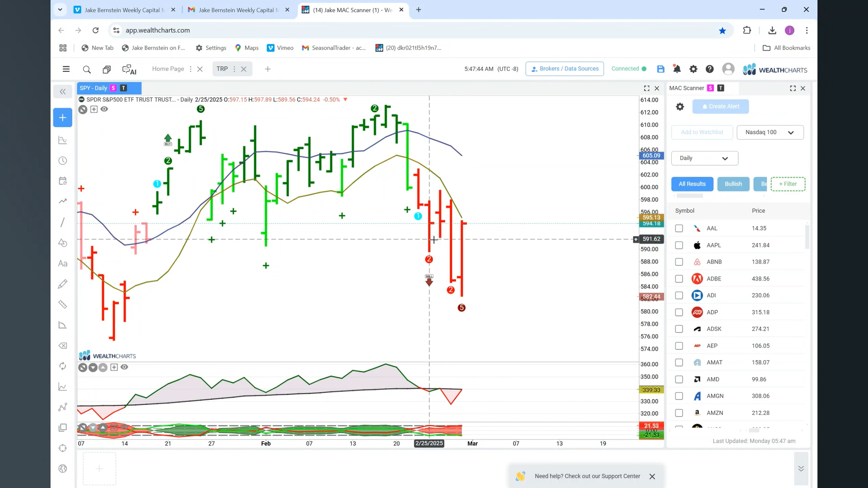Switch to Home Page workspace tab

[x=168, y=69]
